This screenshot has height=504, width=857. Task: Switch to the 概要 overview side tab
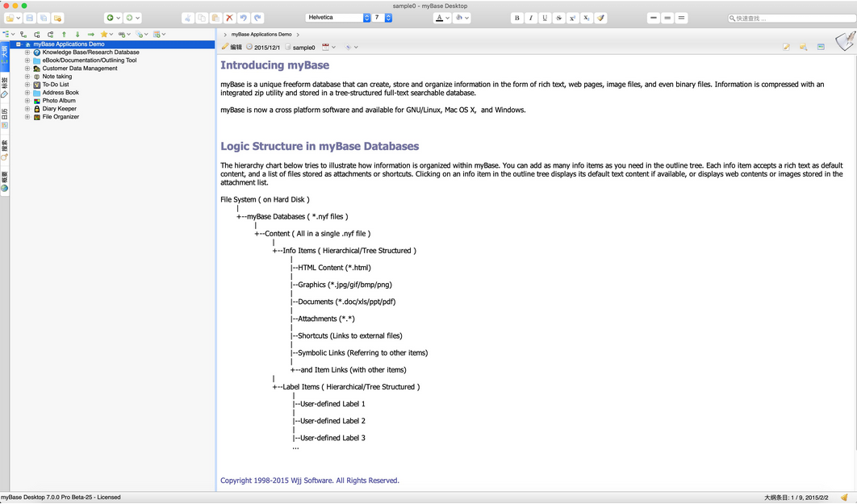[x=4, y=181]
